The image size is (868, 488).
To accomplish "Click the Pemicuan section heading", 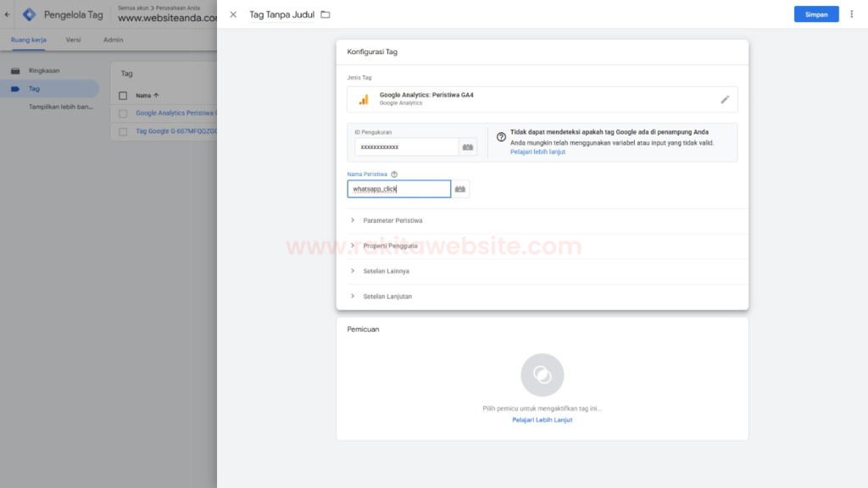I will (x=363, y=330).
